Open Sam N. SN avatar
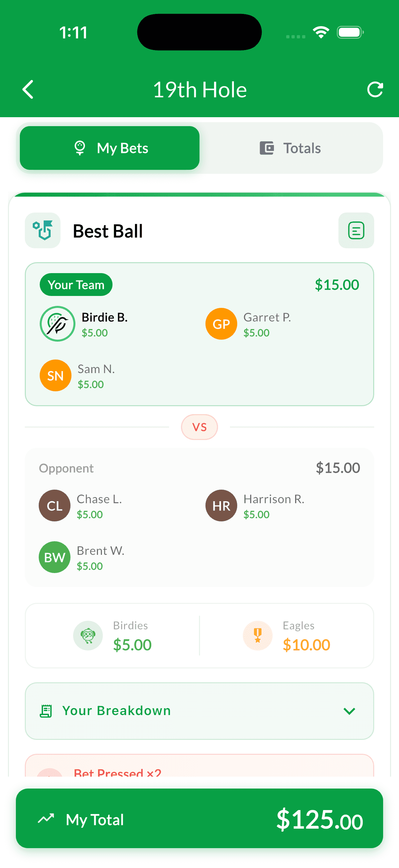The image size is (399, 868). pos(56,375)
